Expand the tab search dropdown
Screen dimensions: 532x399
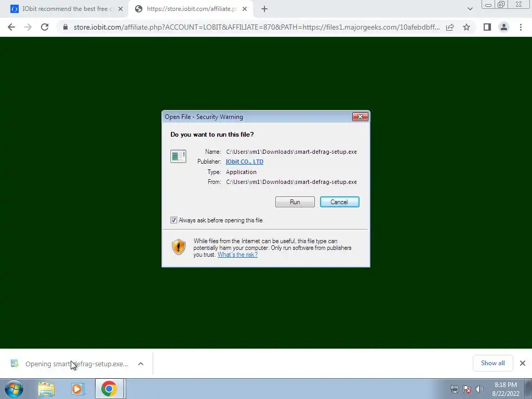470,9
